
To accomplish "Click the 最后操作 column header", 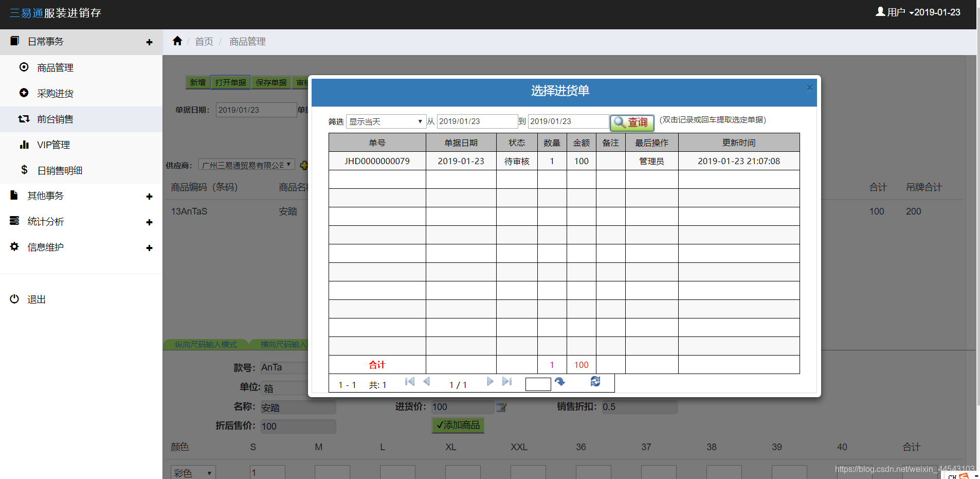I will click(652, 143).
